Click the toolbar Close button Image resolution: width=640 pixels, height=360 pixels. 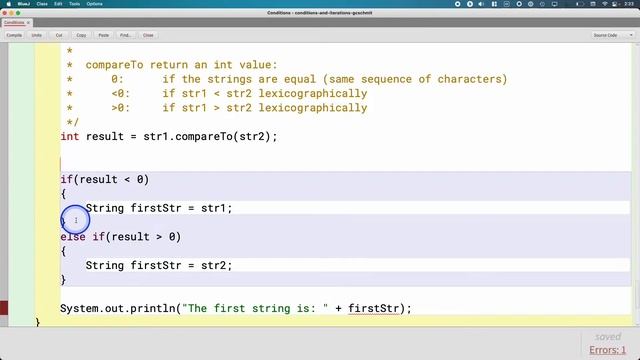point(148,36)
